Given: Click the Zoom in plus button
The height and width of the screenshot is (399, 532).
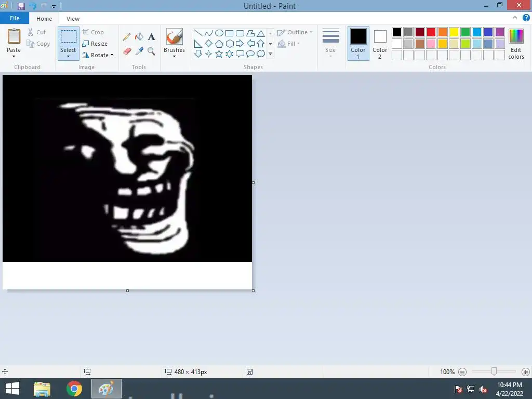Looking at the screenshot, I should [x=526, y=372].
